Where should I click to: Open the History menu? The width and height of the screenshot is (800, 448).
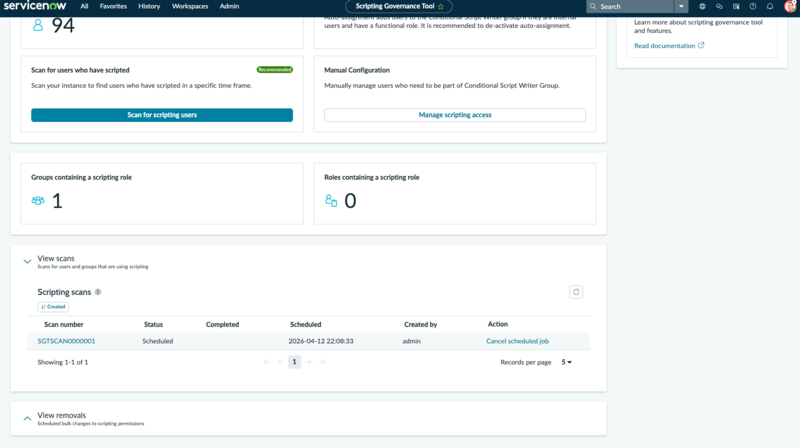click(149, 6)
